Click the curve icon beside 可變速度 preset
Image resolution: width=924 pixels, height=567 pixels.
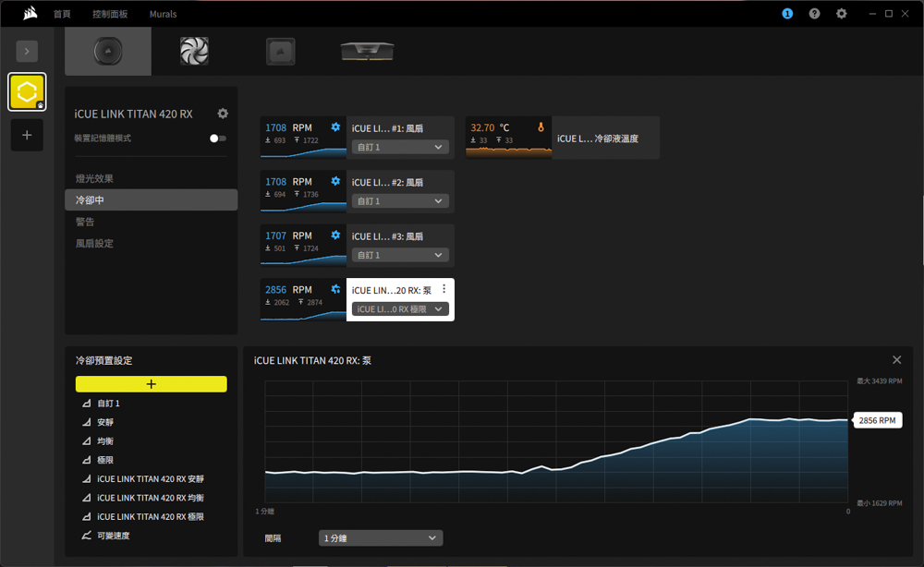[x=87, y=536]
